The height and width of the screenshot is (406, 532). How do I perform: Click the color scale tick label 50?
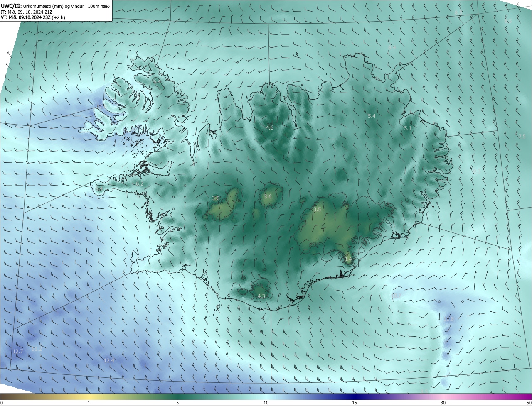[528, 403]
